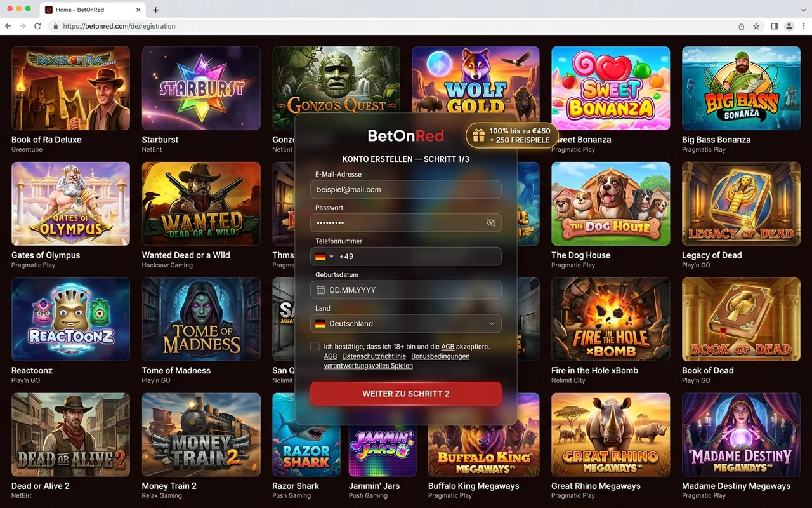This screenshot has width=812, height=508.
Task: Click the E-Mail-Adresse input field
Action: click(406, 189)
